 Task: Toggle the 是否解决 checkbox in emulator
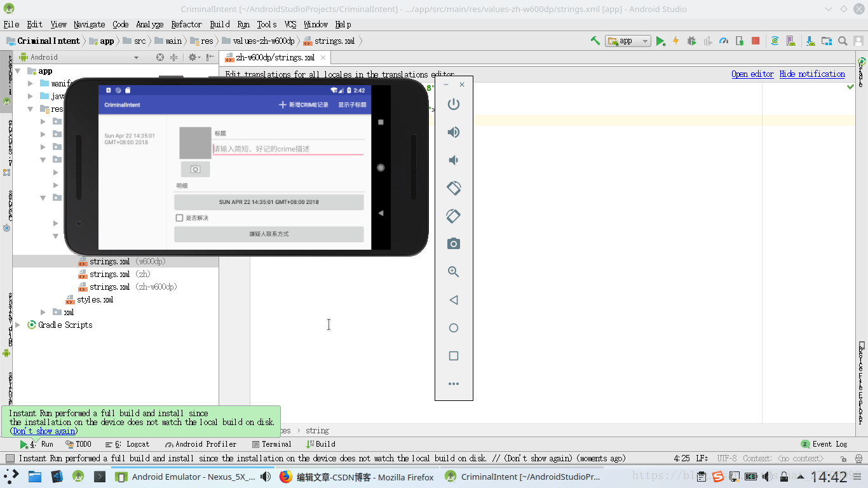180,218
